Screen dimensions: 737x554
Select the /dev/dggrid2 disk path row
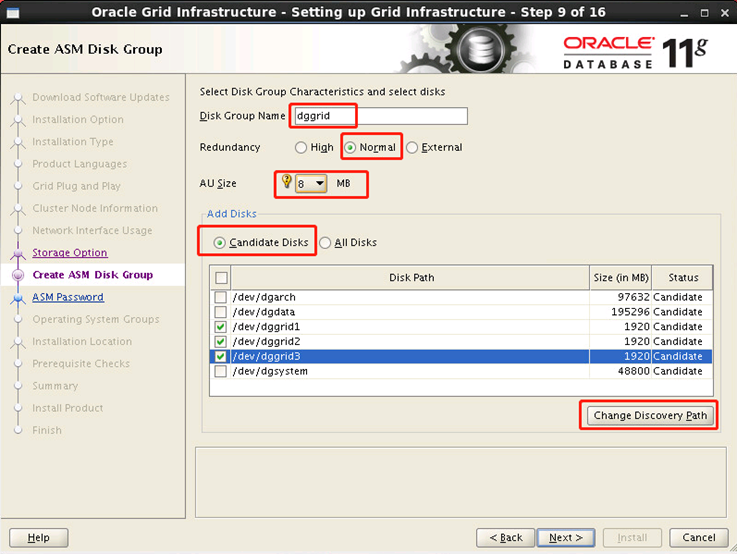(x=410, y=342)
